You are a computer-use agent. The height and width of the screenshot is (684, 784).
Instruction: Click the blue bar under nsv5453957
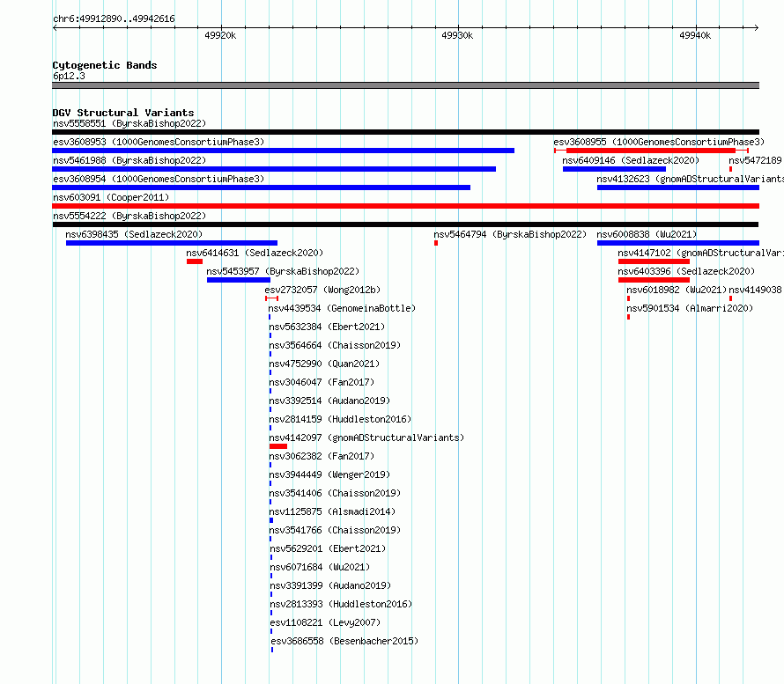239,280
